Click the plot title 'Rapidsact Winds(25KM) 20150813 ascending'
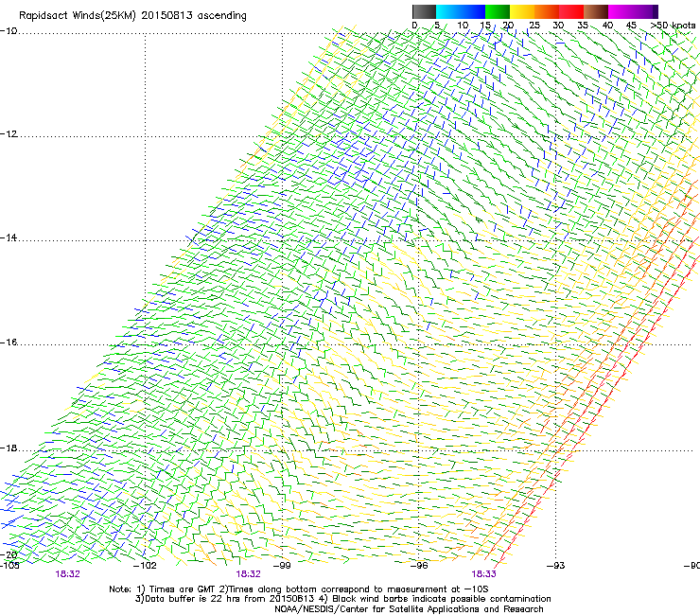Screen dimensions: 700x615 [132, 16]
